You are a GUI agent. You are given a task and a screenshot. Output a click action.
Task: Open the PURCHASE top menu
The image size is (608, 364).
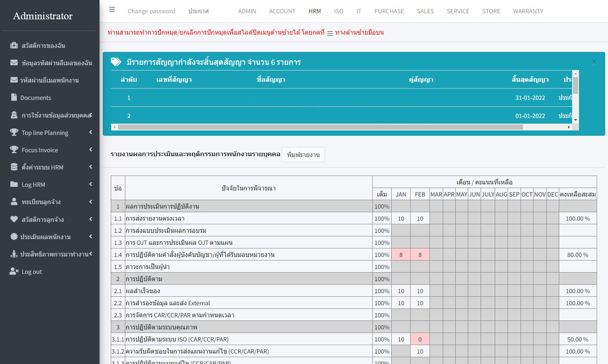pos(389,11)
